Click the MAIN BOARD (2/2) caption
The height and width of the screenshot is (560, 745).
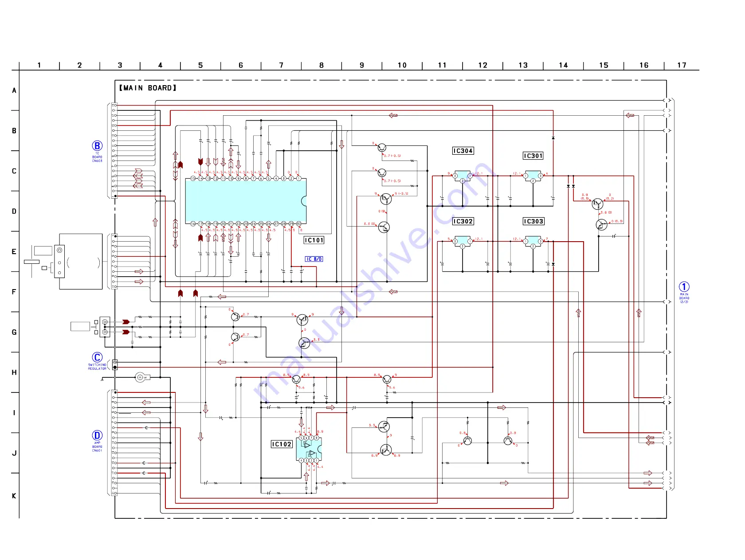684,298
